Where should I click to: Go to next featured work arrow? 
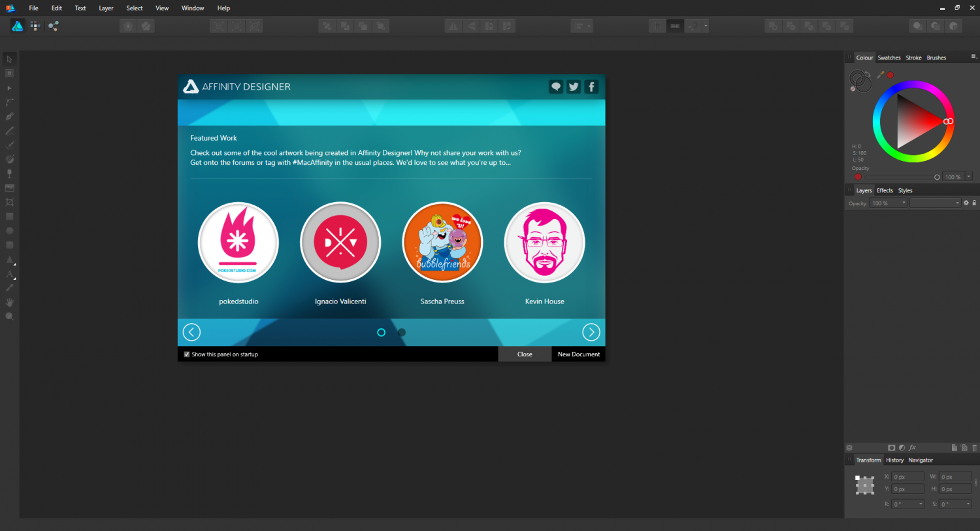coord(591,332)
